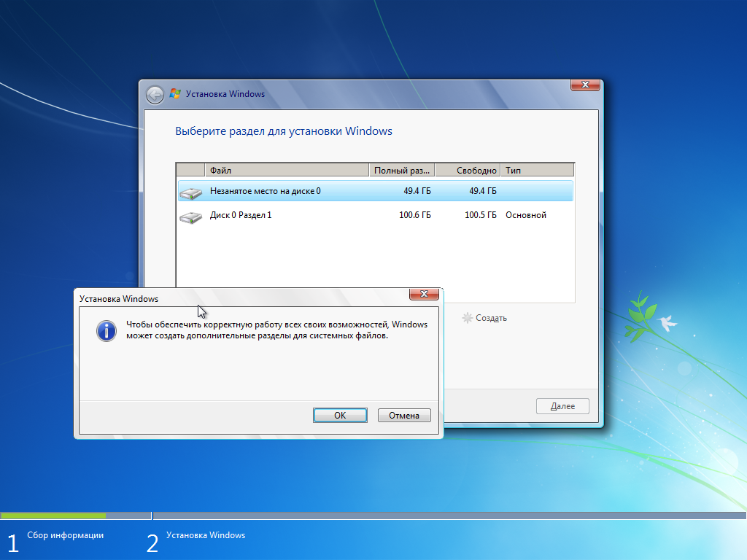Sort by the Файл column header
The image size is (747, 560).
[287, 170]
